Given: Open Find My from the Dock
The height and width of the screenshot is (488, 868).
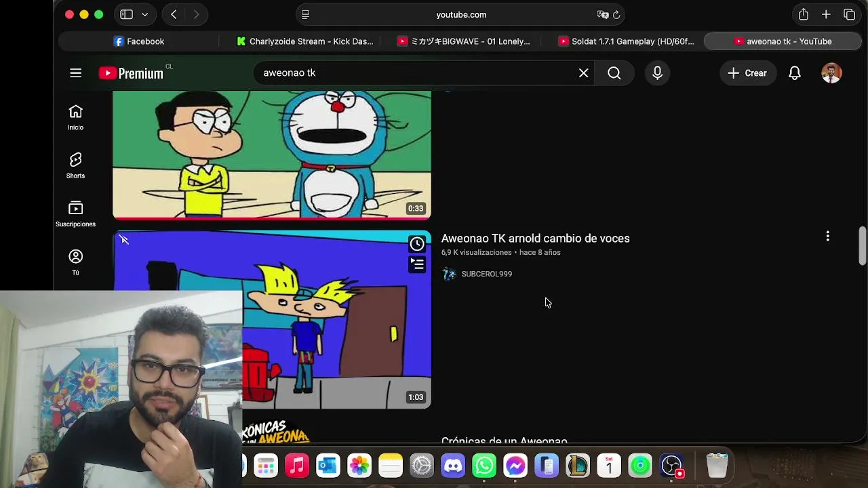Looking at the screenshot, I should [640, 466].
